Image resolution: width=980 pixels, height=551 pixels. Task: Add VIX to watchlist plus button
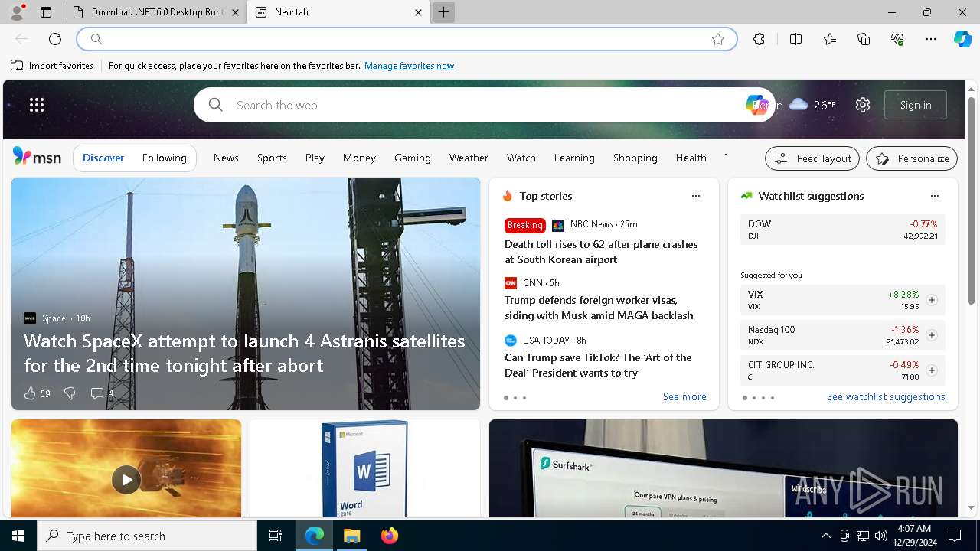[932, 300]
